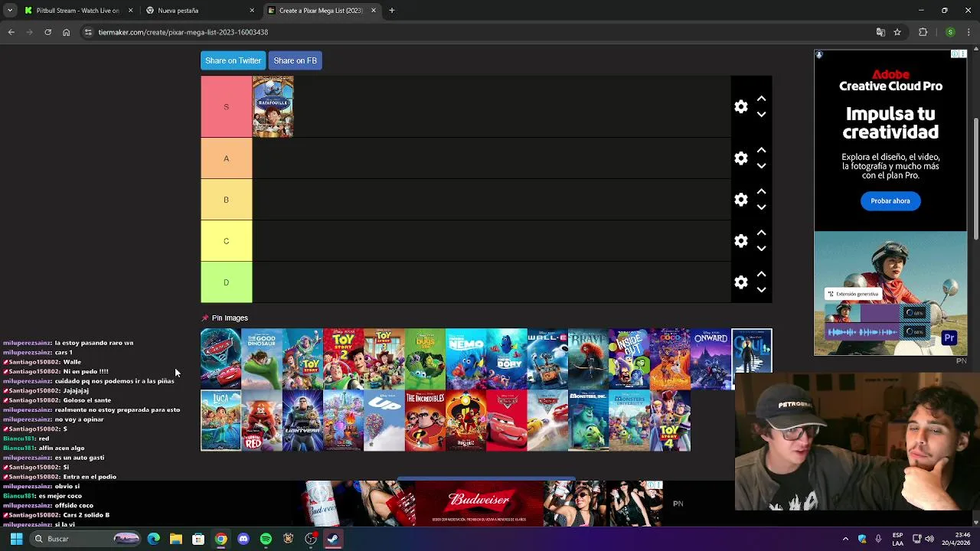Select the Lightyear poster
Image resolution: width=980 pixels, height=551 pixels.
tap(302, 420)
